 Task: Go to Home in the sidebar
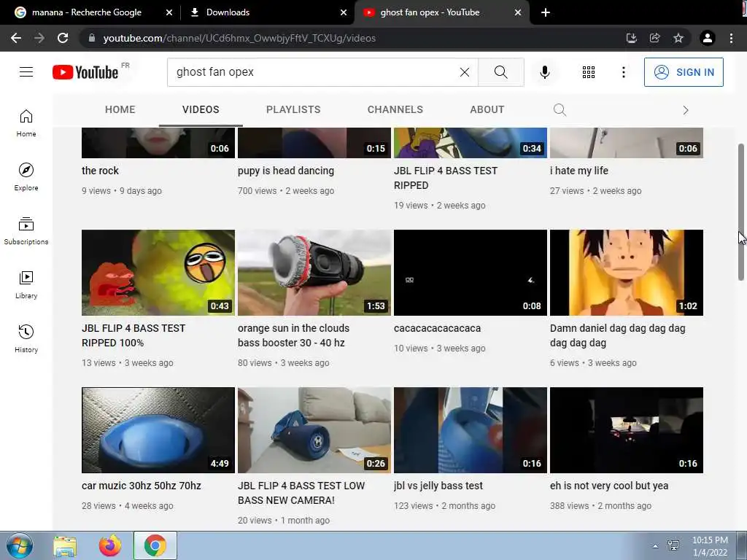tap(26, 122)
